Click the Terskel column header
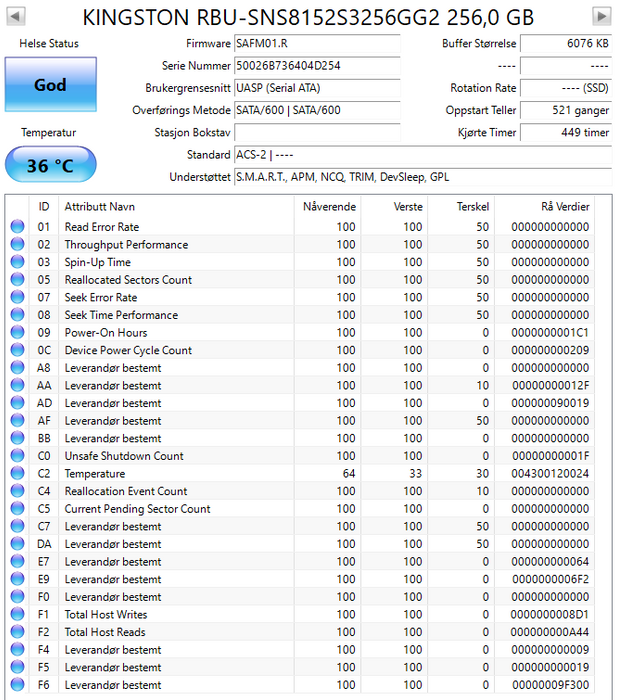 (472, 207)
